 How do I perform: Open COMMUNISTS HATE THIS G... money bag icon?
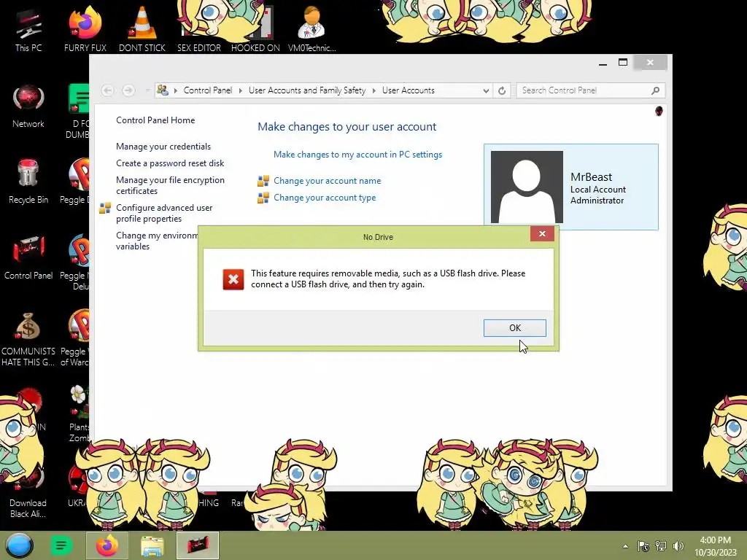(x=28, y=339)
